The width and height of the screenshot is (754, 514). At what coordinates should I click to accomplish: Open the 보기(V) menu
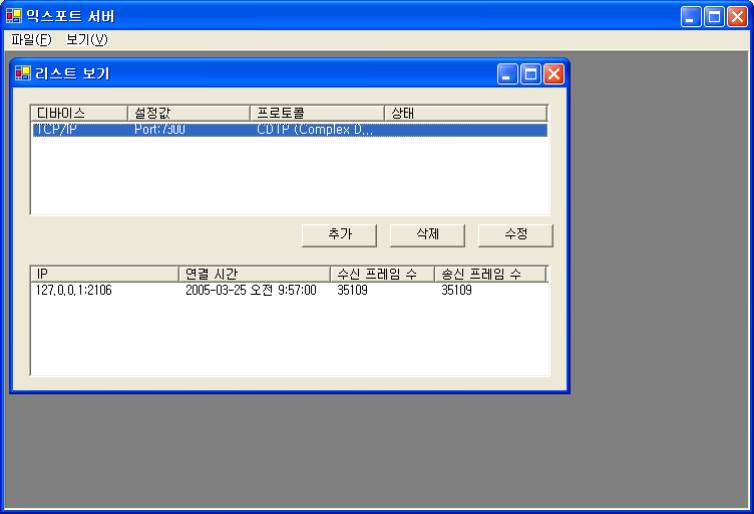point(87,39)
